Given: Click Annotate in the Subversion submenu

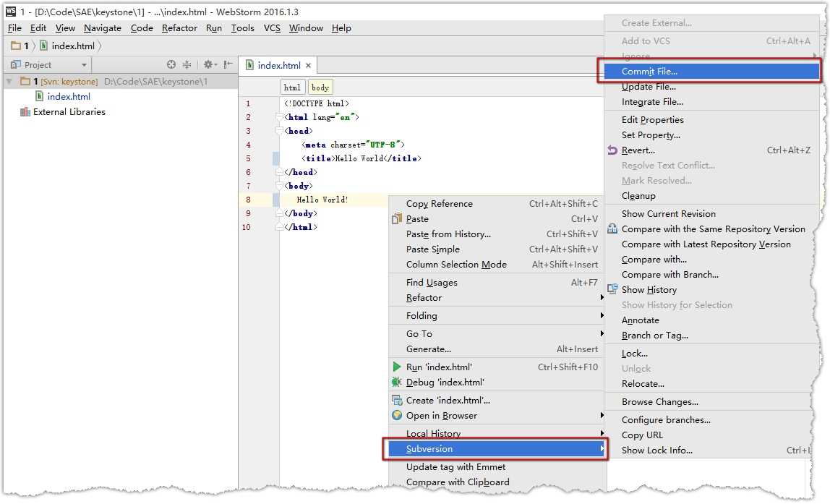Looking at the screenshot, I should tap(711, 320).
